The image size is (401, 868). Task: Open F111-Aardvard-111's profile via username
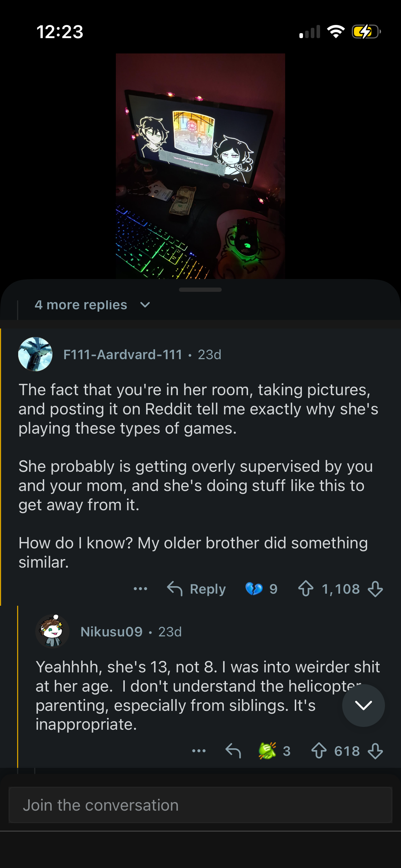[x=123, y=355]
